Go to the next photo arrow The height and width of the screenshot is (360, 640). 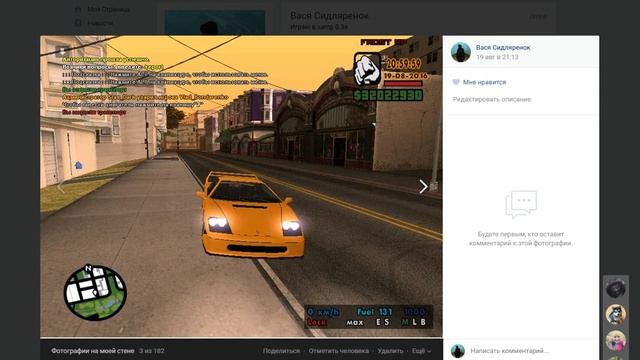[423, 187]
